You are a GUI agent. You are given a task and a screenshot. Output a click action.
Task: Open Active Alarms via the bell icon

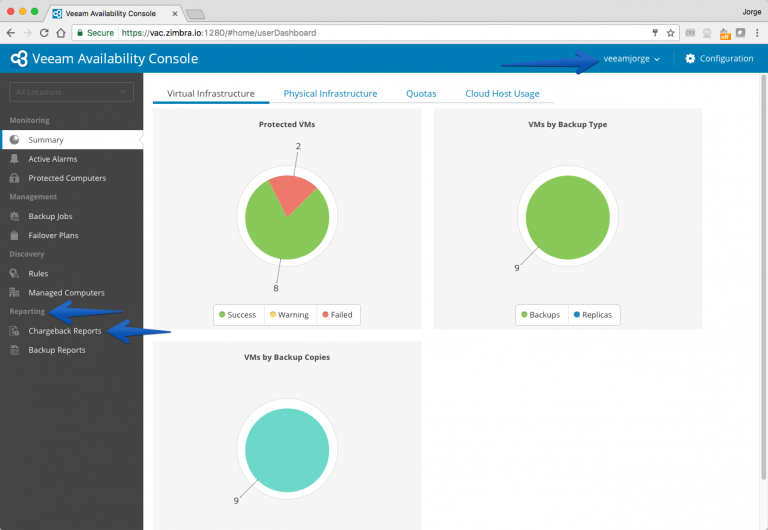[x=15, y=159]
